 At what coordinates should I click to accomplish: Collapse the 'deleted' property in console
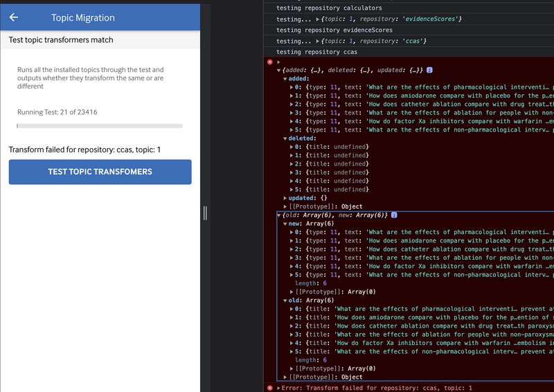(x=285, y=139)
